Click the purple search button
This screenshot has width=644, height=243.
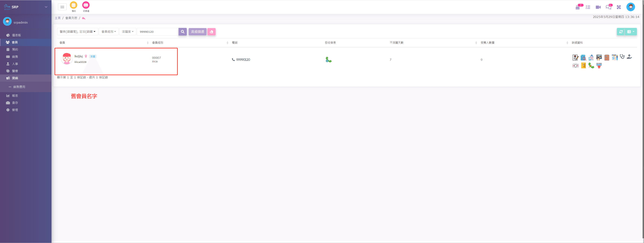click(182, 32)
